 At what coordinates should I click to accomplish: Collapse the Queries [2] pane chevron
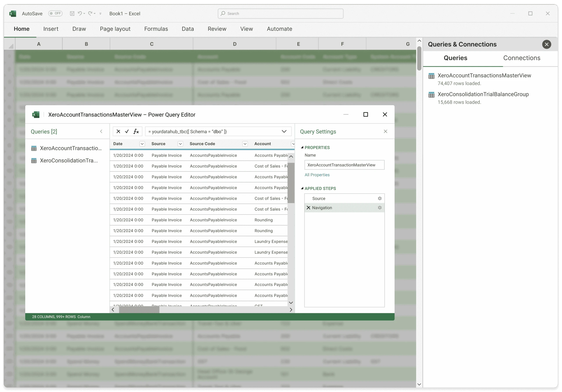click(x=101, y=131)
